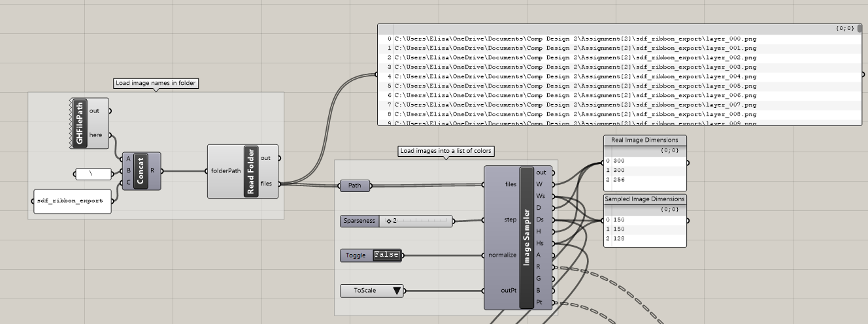Click the layer_003.png path entry

(x=575, y=67)
